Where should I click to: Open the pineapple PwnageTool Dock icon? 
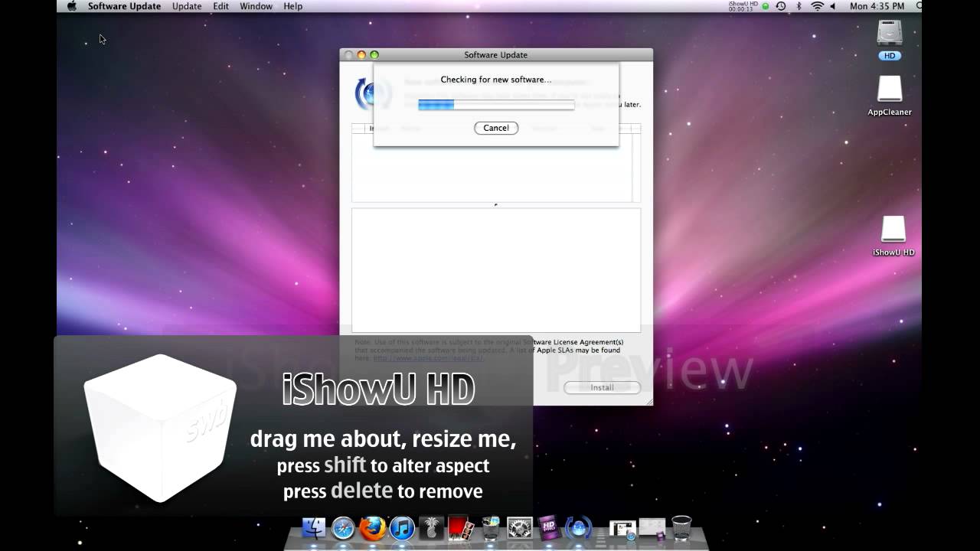point(431,528)
